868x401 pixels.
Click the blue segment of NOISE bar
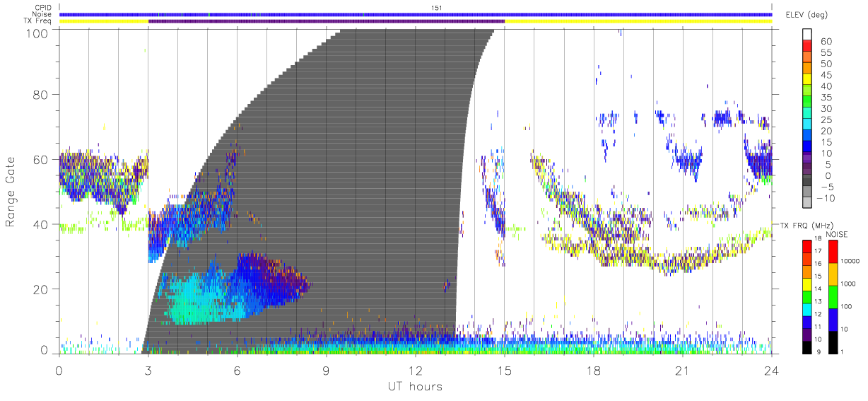[x=832, y=320]
